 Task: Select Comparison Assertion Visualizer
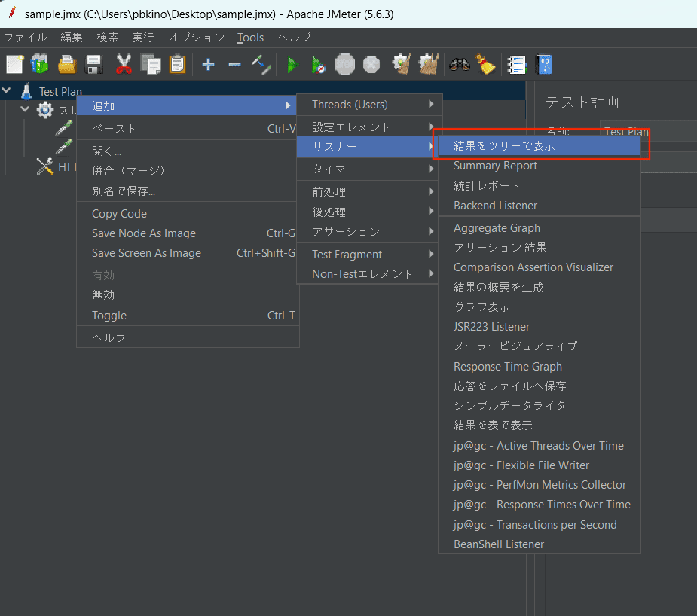[x=540, y=267]
